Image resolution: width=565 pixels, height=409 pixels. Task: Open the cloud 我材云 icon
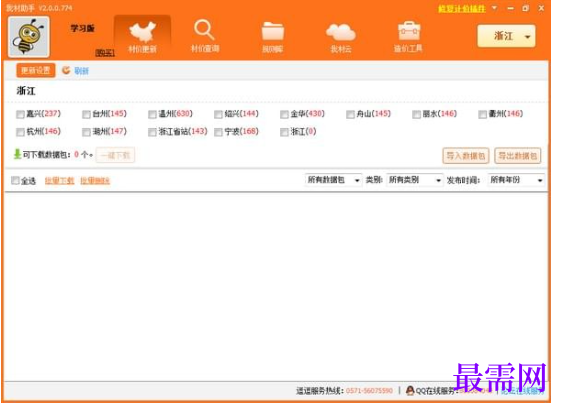(341, 37)
